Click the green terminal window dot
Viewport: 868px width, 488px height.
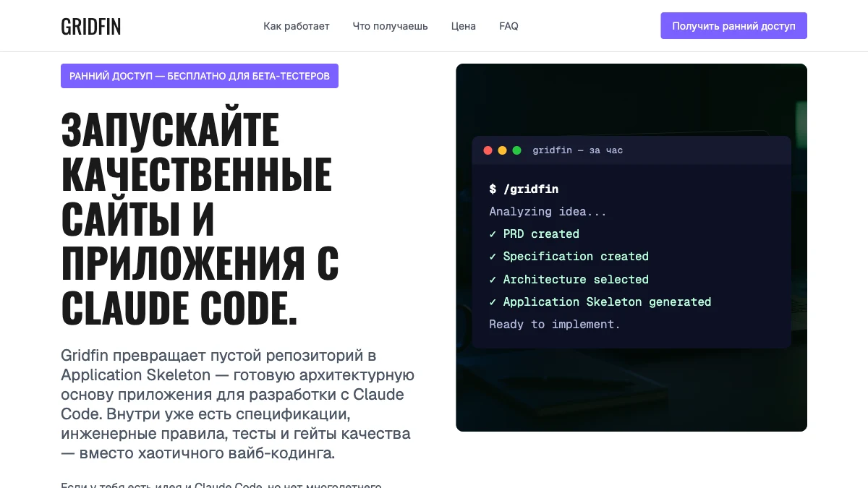516,150
